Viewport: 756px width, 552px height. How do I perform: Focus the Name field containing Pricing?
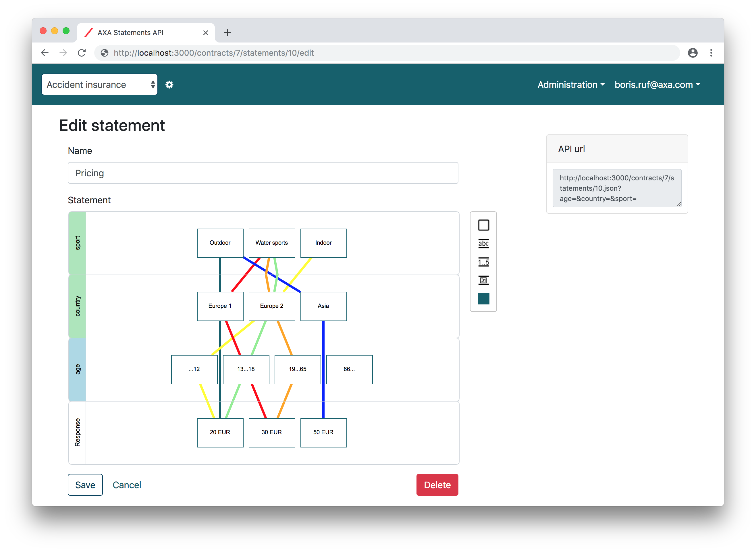[263, 173]
